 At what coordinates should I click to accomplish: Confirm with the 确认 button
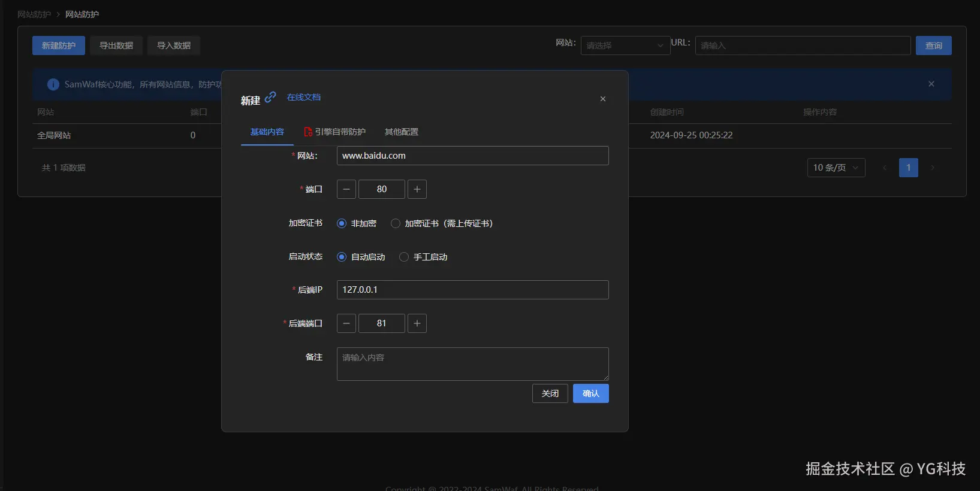[591, 393]
